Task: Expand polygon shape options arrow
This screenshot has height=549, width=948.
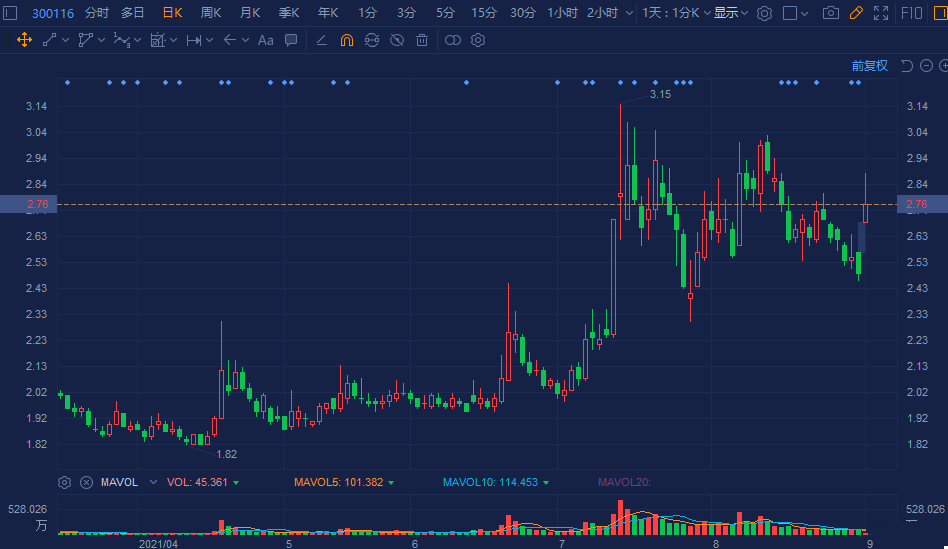Action: [x=101, y=40]
